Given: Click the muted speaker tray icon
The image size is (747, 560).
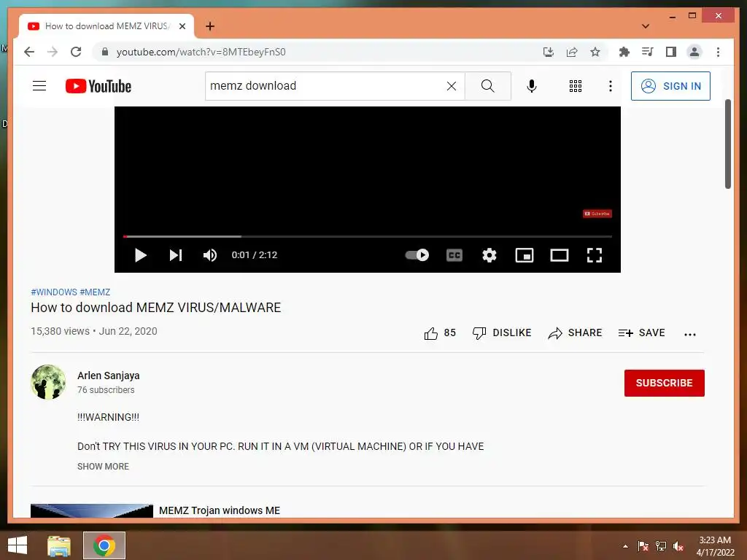Looking at the screenshot, I should [678, 546].
